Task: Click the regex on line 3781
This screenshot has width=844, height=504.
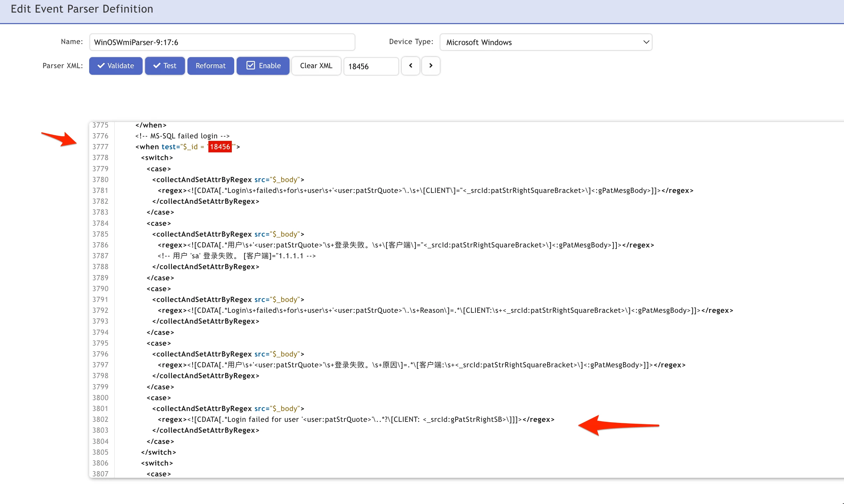Action: 425,190
